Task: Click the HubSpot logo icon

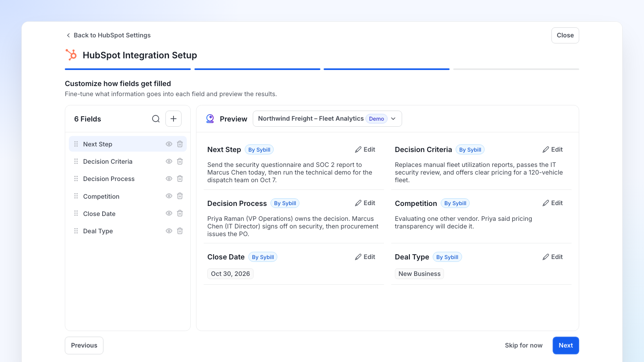Action: tap(71, 55)
